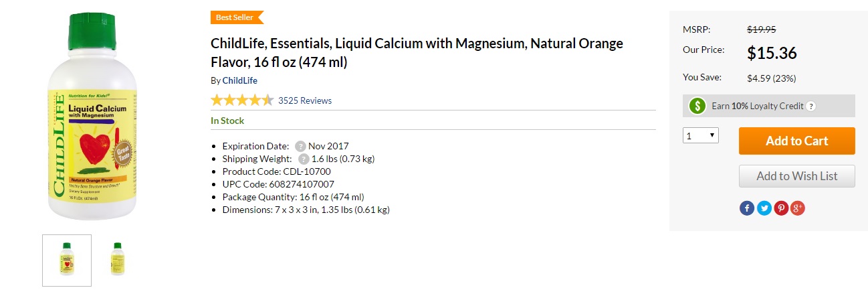Click the main ChildLife bottle image
This screenshot has width=868, height=292.
(x=90, y=118)
